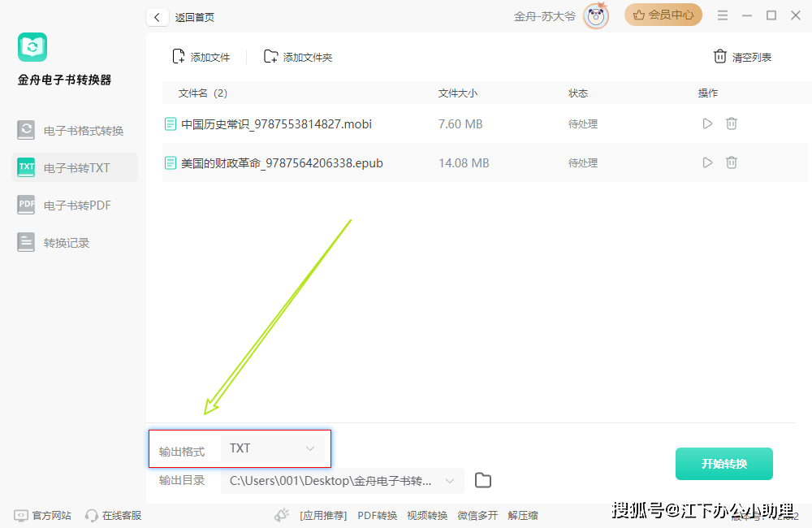Screen dimensions: 812x528
Task: Select the 电子书转TXT tab
Action: (x=75, y=168)
